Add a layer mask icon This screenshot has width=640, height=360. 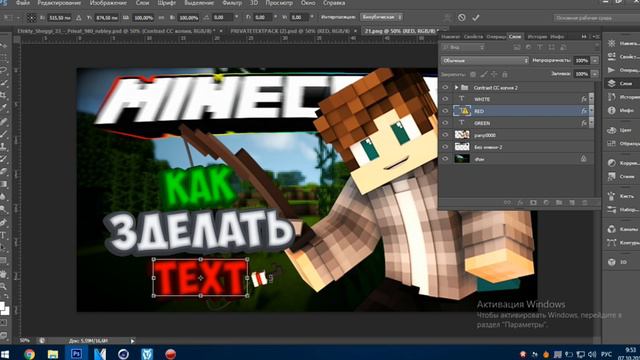[x=533, y=202]
